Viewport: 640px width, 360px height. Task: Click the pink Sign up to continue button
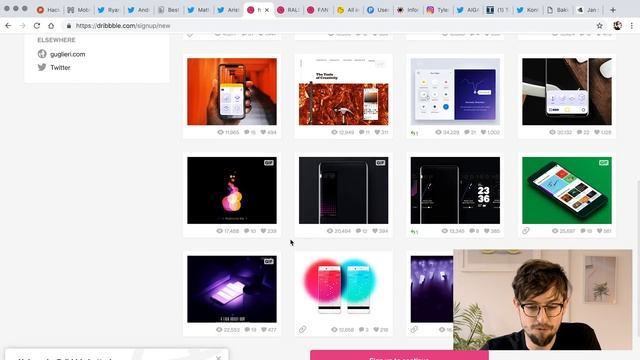click(x=399, y=355)
